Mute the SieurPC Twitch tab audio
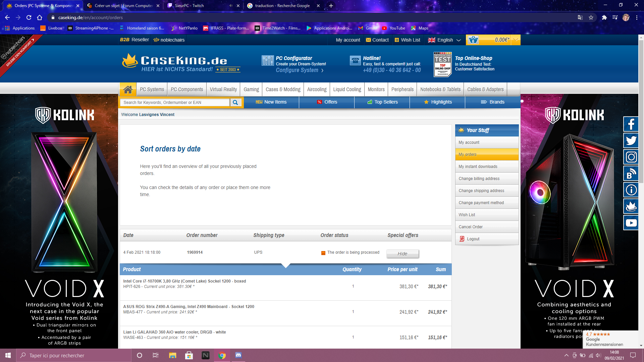 point(231,6)
